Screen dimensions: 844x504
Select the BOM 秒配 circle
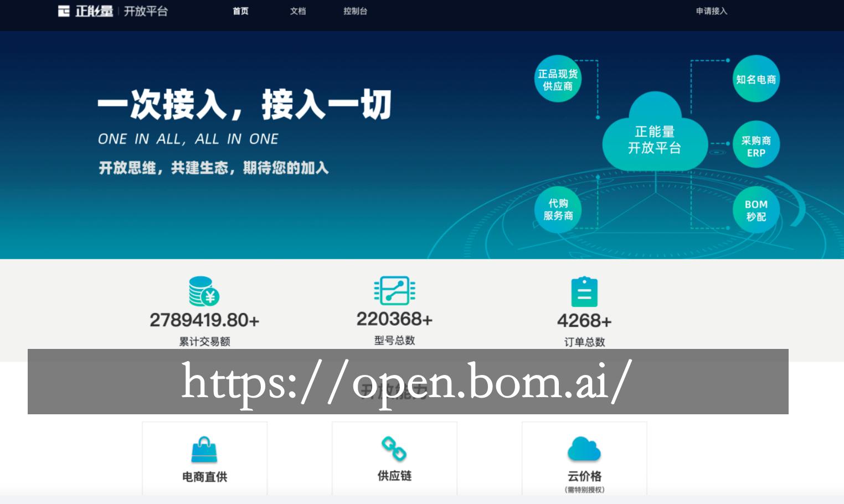[x=756, y=210]
